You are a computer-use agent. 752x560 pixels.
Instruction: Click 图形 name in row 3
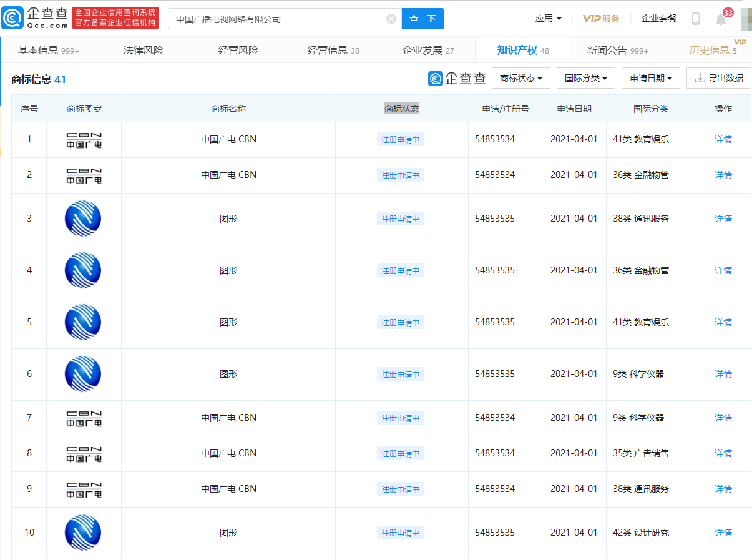point(228,219)
